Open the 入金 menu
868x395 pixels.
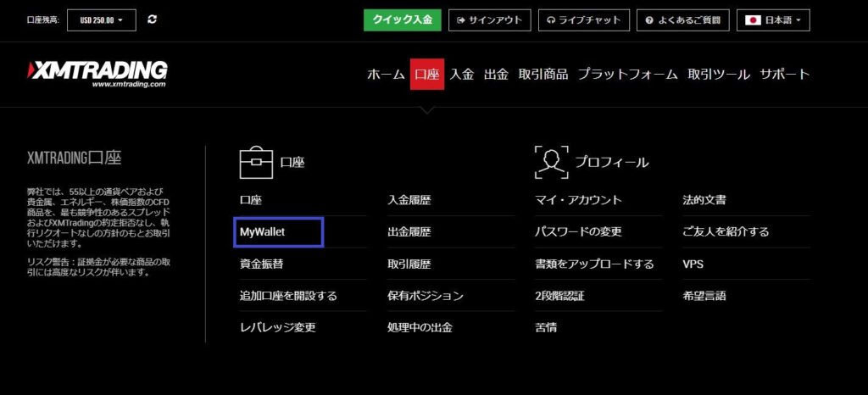(462, 74)
